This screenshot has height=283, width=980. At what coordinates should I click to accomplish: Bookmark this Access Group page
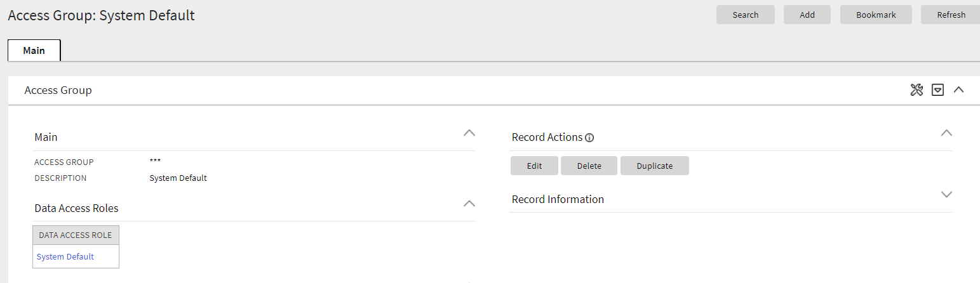[x=876, y=15]
